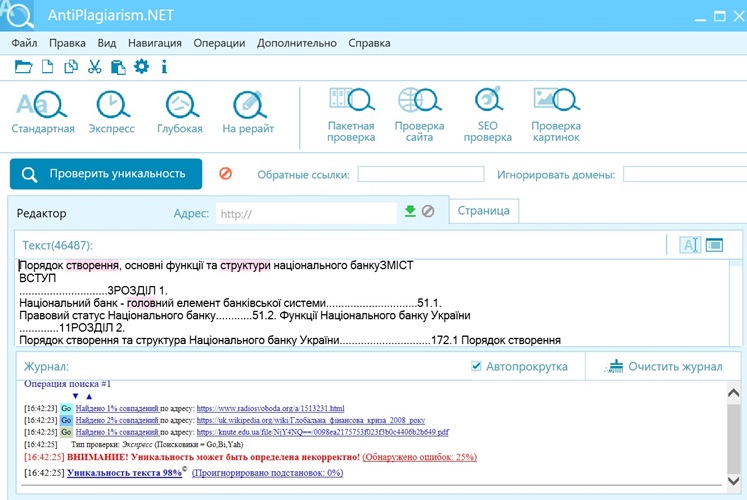Cancel page loading with grey stop icon
This screenshot has height=500, width=747.
pyautogui.click(x=428, y=211)
